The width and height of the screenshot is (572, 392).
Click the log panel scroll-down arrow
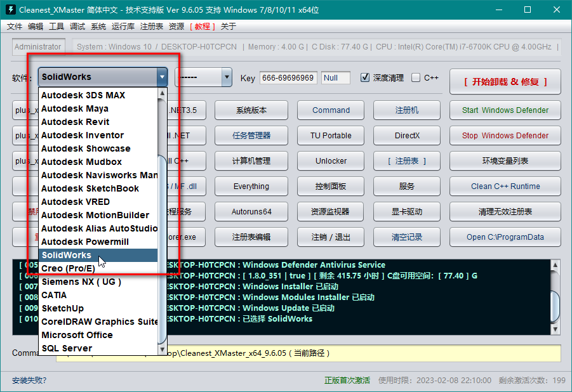coord(555,329)
